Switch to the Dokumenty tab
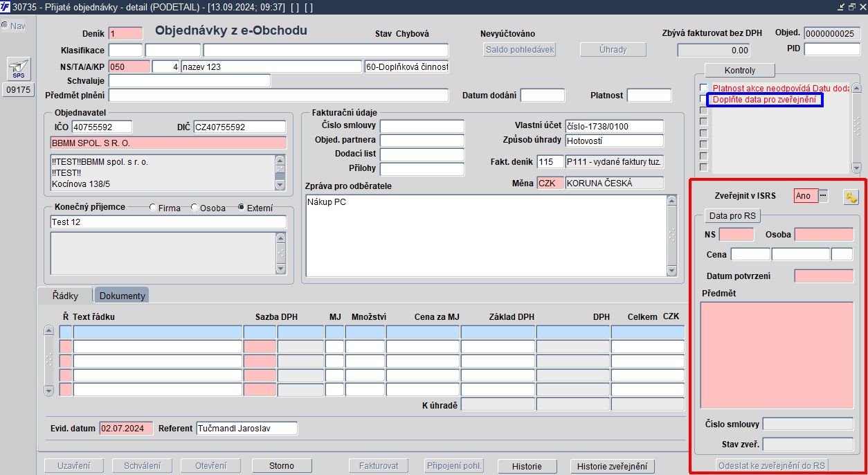Screen dimensions: 868x475 pos(122,296)
